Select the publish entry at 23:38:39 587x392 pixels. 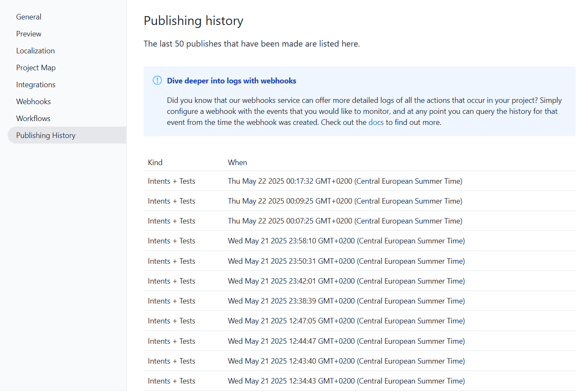click(x=360, y=301)
